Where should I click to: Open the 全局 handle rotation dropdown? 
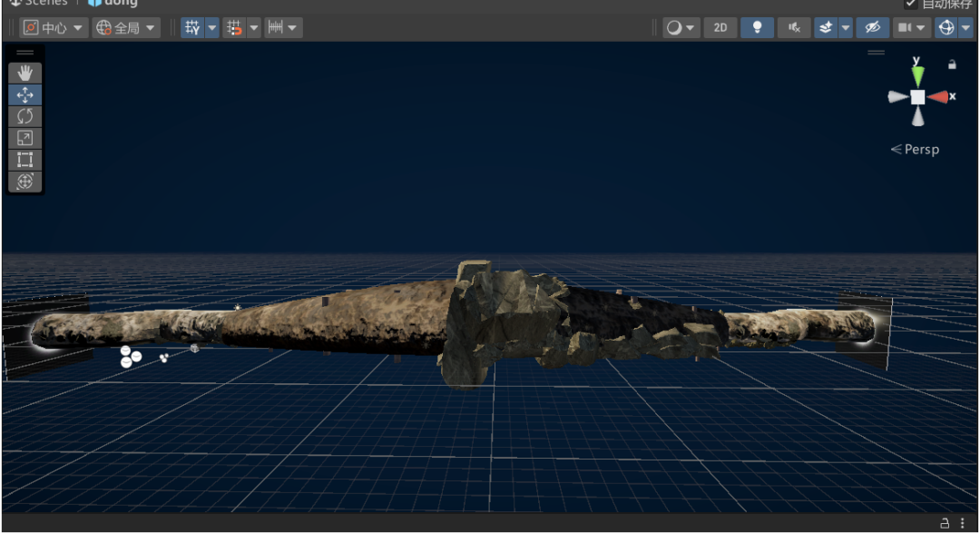pyautogui.click(x=125, y=27)
